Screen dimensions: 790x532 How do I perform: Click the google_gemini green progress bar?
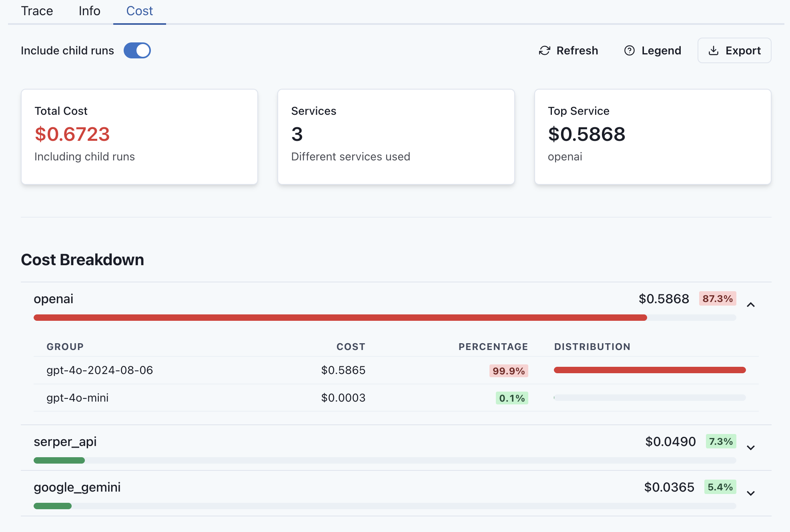(x=52, y=506)
